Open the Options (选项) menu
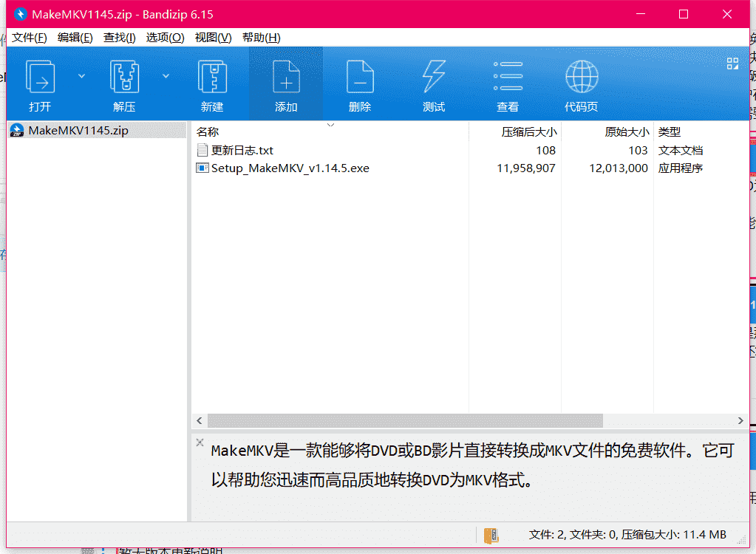This screenshot has width=756, height=554. 166,38
